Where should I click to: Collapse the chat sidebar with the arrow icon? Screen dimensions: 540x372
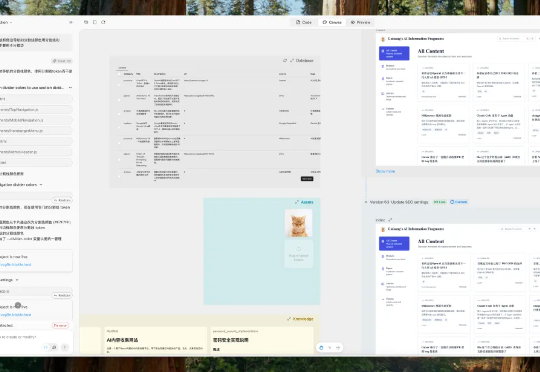coord(71,22)
